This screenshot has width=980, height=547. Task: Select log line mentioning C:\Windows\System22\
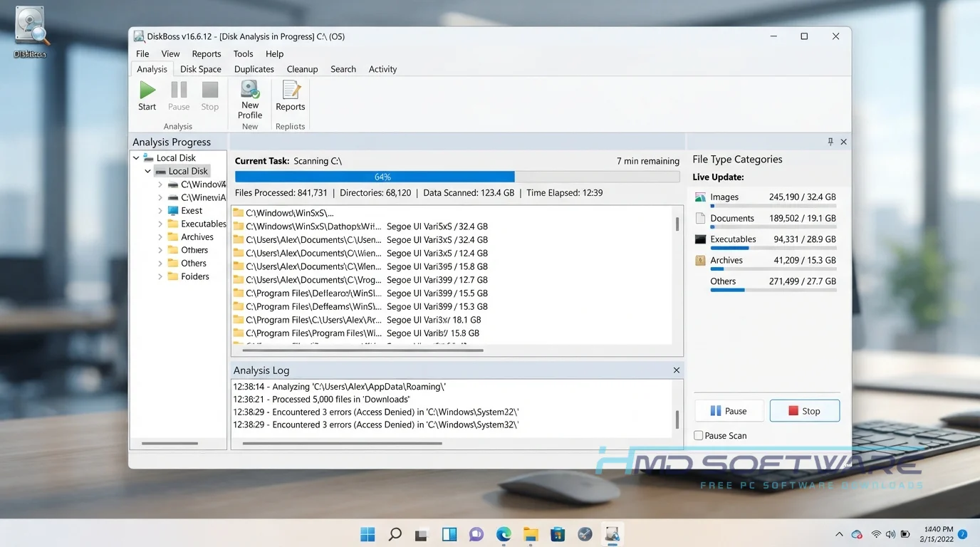(x=376, y=412)
